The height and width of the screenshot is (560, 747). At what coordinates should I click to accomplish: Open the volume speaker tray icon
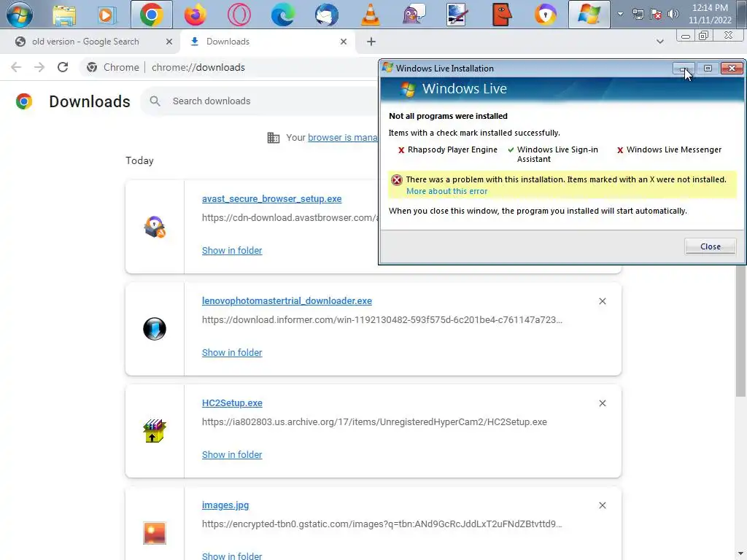[673, 15]
